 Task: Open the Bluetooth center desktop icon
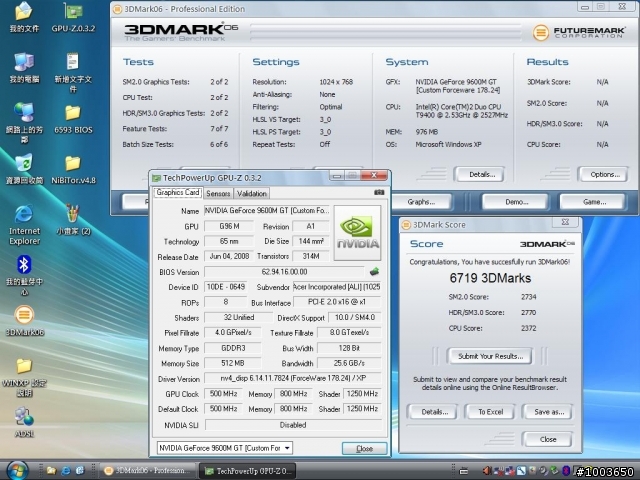tap(24, 274)
